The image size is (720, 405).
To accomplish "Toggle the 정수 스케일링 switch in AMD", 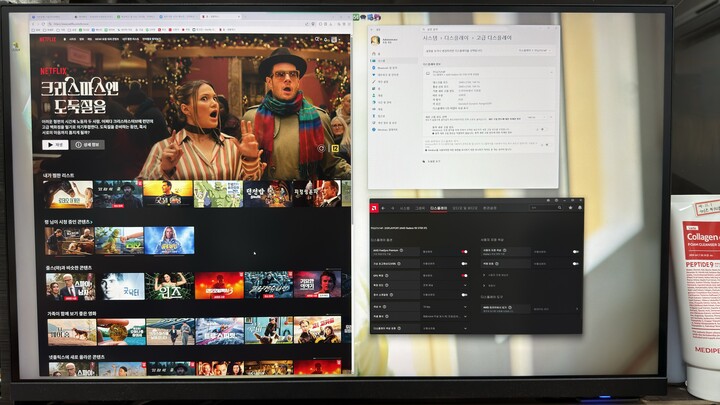I will (464, 295).
